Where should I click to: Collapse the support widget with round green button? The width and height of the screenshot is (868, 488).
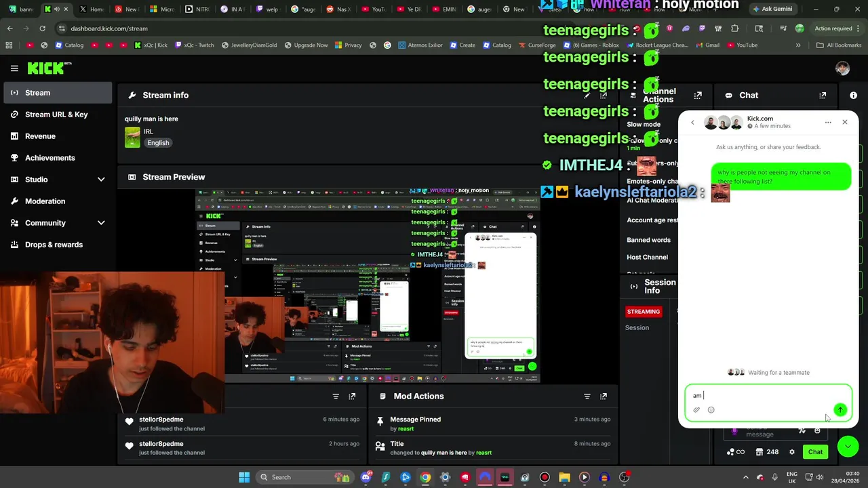tap(848, 446)
